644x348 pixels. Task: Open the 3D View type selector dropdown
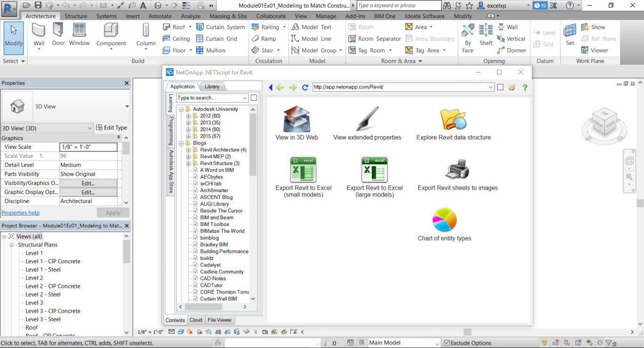pos(127,106)
